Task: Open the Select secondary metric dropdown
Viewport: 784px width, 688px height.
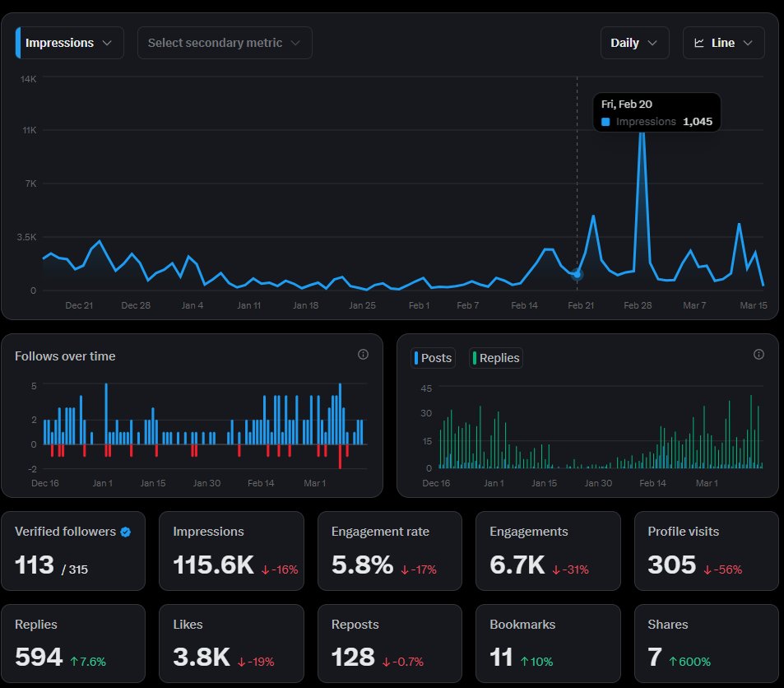Action: click(225, 42)
